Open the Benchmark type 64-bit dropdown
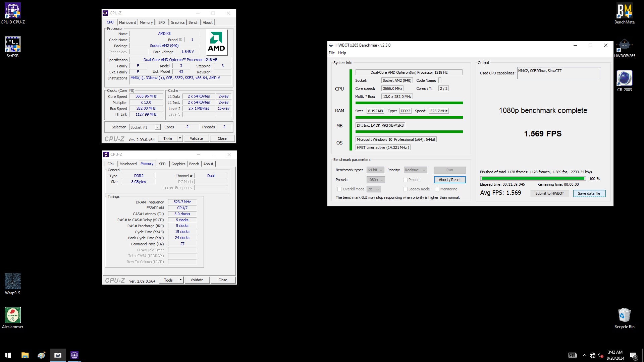Image resolution: width=644 pixels, height=362 pixels. click(375, 170)
